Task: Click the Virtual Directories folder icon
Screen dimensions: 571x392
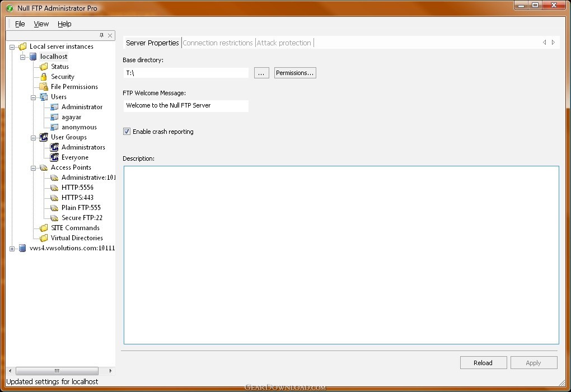Action: click(x=44, y=238)
